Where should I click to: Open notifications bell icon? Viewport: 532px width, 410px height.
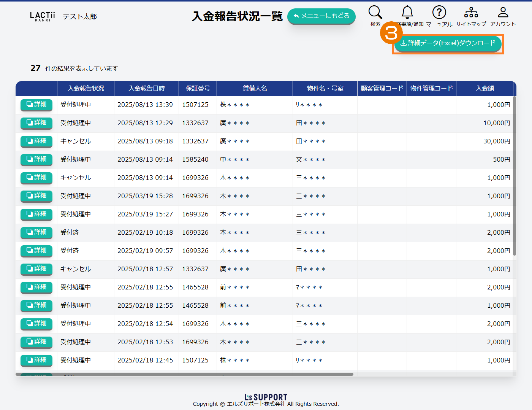pyautogui.click(x=407, y=13)
